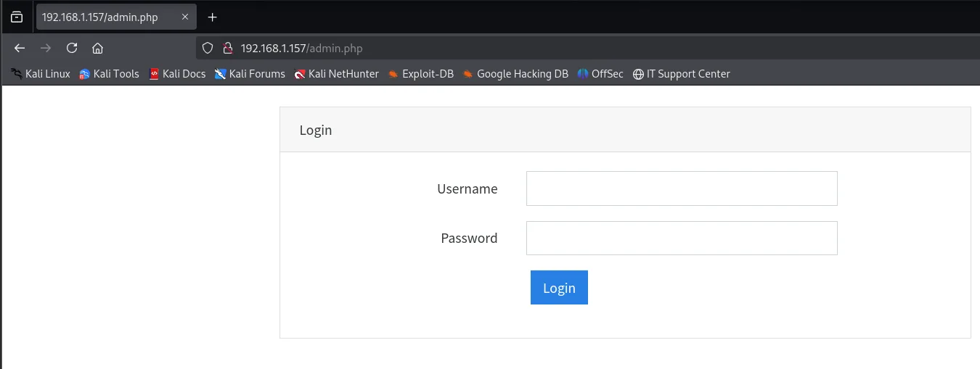Submit with the blue Login button
980x369 pixels.
[559, 288]
